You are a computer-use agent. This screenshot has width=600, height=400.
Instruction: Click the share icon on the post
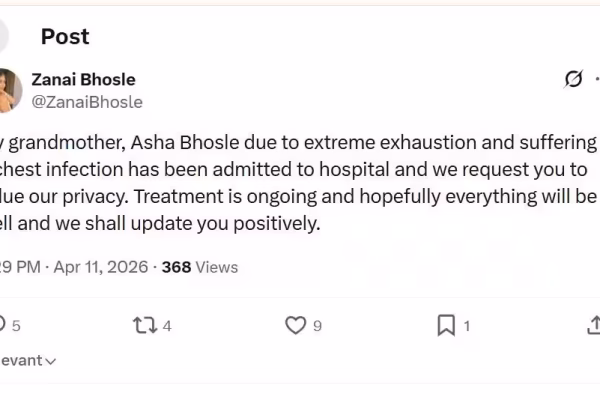pos(592,325)
